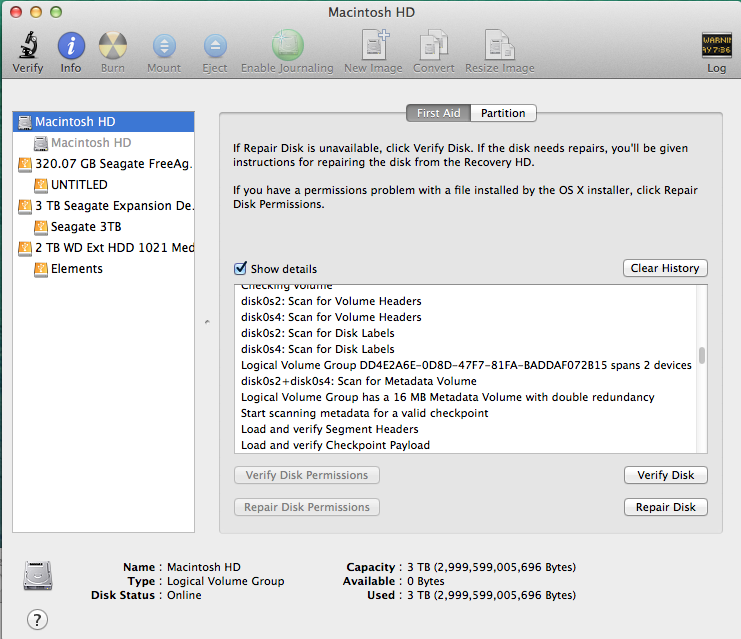Create a New Image from toolbar
The width and height of the screenshot is (741, 639).
[x=374, y=44]
